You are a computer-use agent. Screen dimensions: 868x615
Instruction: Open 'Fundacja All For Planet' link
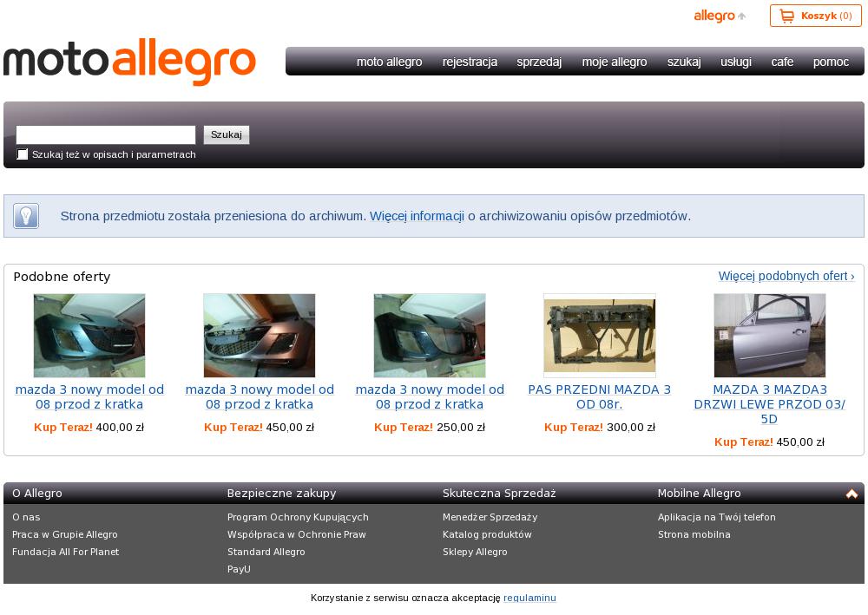65,552
